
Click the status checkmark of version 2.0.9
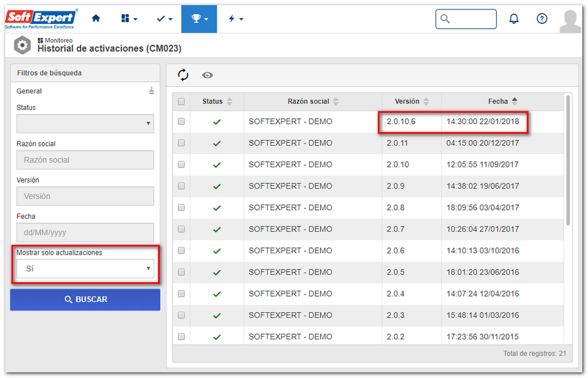tap(217, 187)
